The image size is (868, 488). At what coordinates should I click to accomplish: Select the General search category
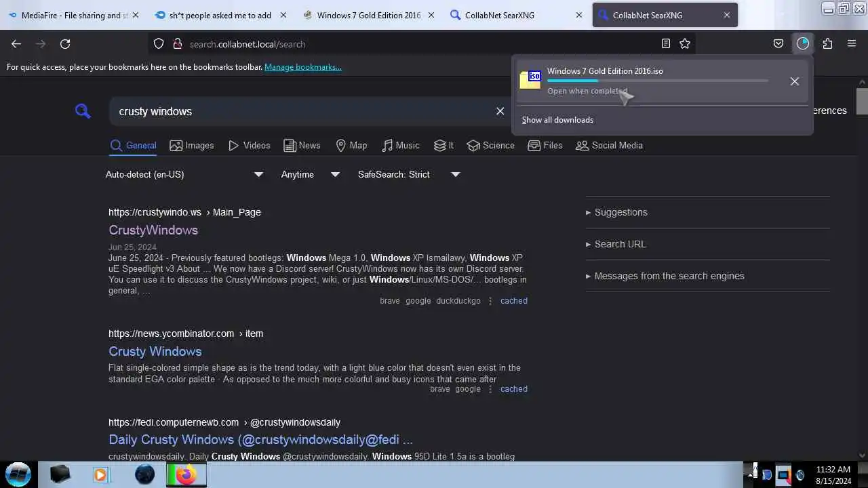click(x=133, y=145)
